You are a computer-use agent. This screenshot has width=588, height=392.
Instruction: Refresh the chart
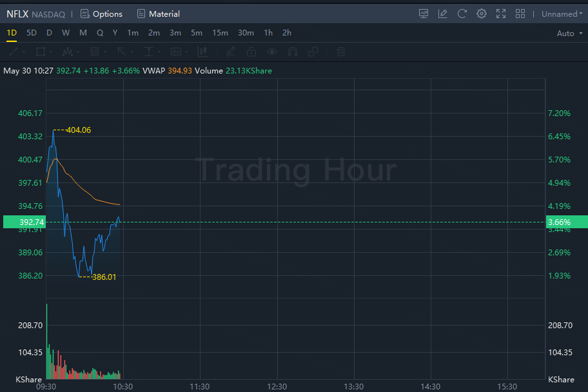[x=462, y=14]
